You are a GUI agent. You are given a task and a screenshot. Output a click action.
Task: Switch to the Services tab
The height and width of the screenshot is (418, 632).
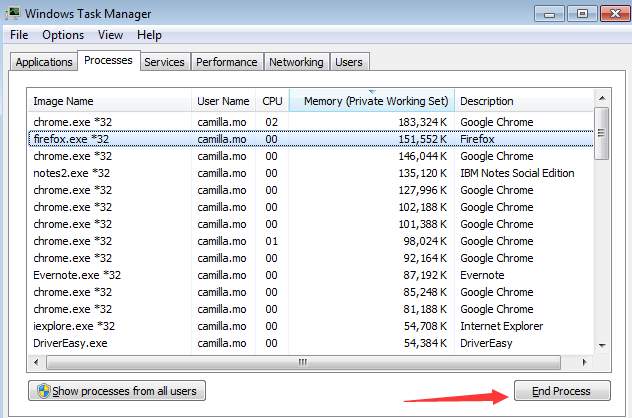pyautogui.click(x=164, y=62)
